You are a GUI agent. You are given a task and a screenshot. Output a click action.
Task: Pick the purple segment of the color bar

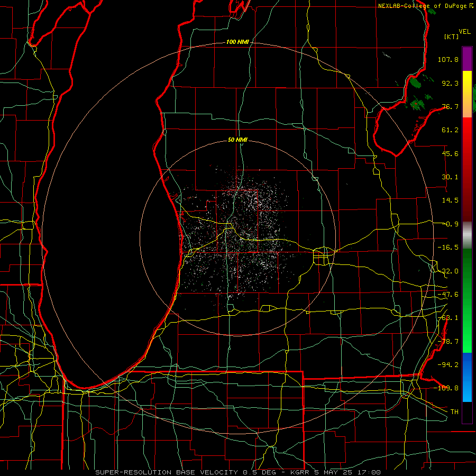467,59
